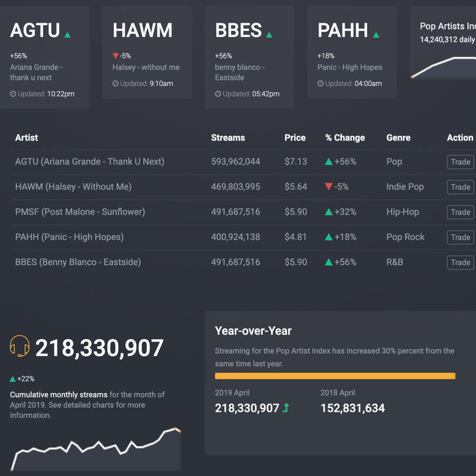Screen dimensions: 476x476
Task: Click the red down triangle in HAWM table row
Action: click(x=328, y=187)
